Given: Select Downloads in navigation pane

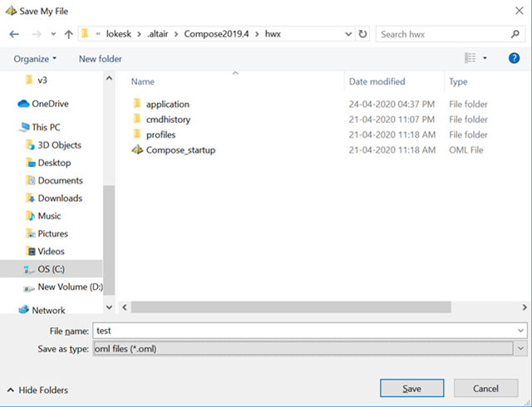Looking at the screenshot, I should coord(60,198).
